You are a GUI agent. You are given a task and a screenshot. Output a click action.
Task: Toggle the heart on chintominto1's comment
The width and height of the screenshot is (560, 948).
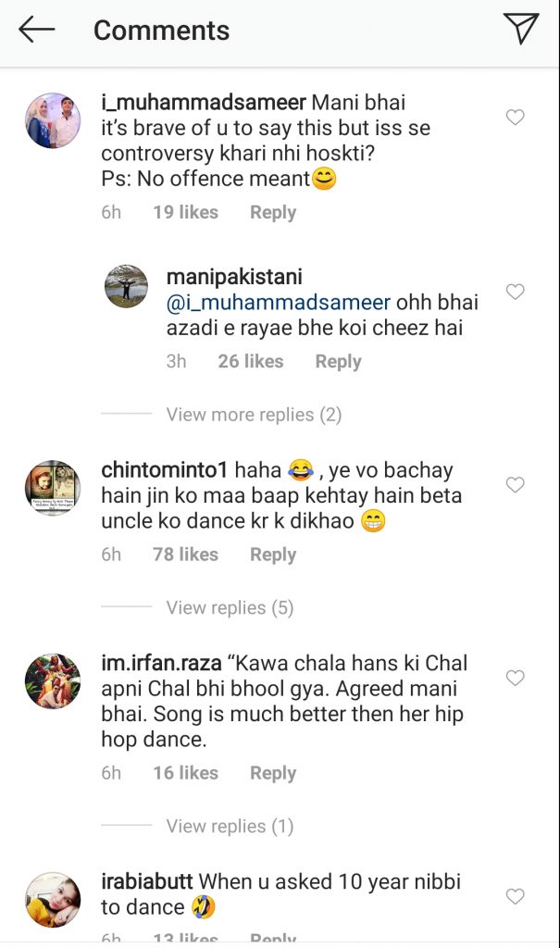(515, 485)
